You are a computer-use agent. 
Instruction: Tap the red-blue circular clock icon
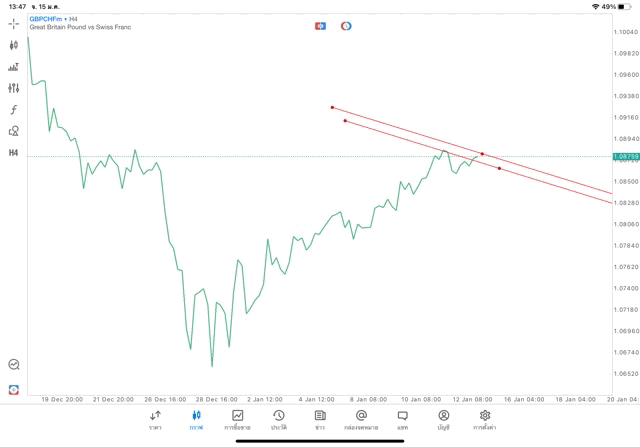pyautogui.click(x=346, y=25)
